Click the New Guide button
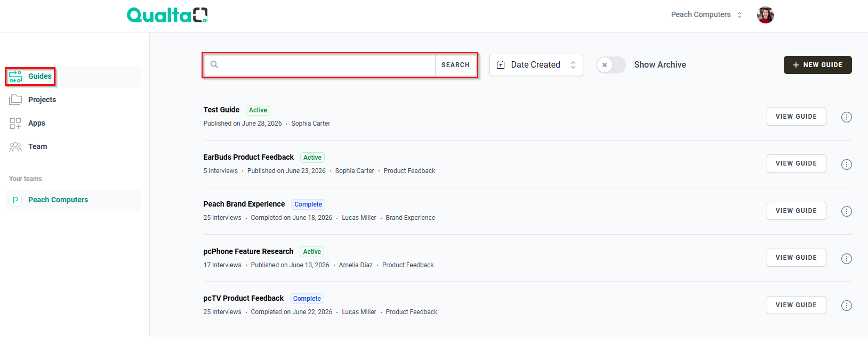 (x=817, y=65)
